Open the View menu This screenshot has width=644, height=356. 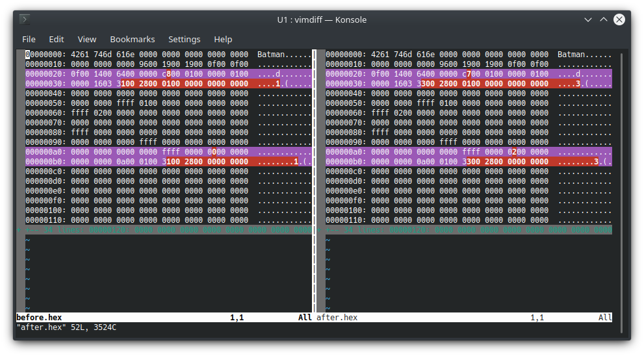click(86, 40)
